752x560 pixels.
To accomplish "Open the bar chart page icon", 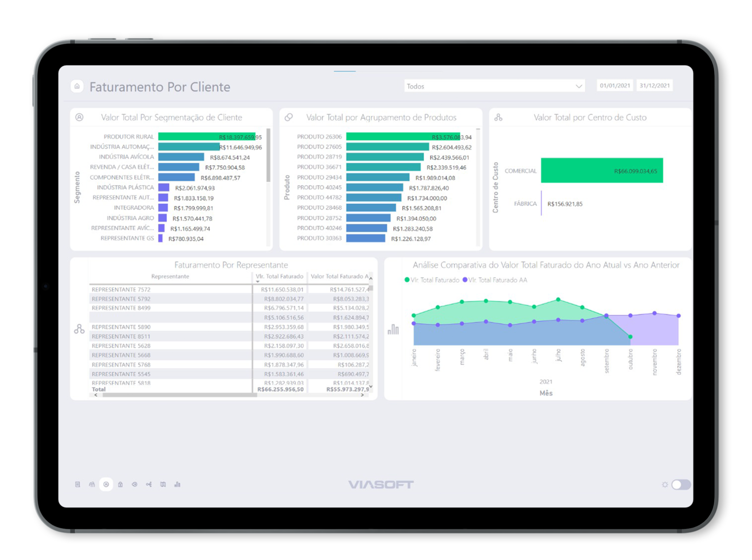I will point(178,484).
